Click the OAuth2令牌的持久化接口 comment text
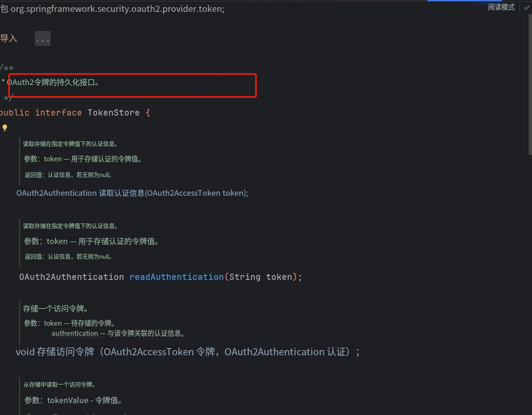 point(53,82)
